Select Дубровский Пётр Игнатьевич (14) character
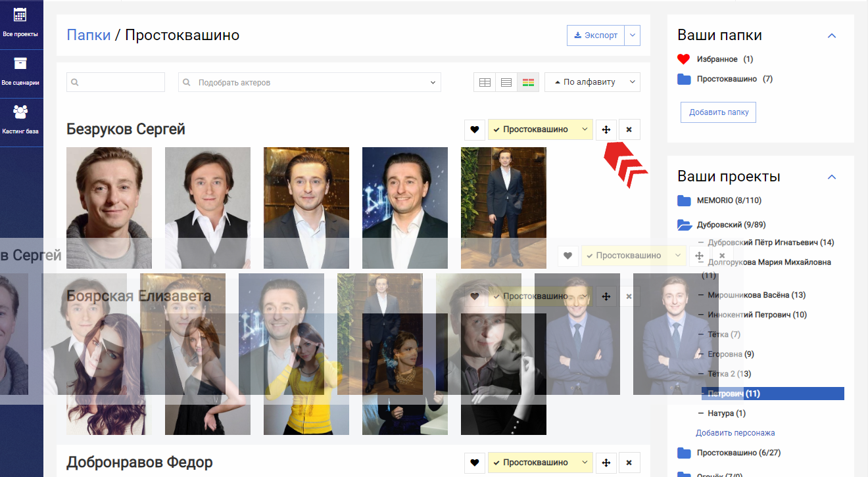 tap(771, 242)
